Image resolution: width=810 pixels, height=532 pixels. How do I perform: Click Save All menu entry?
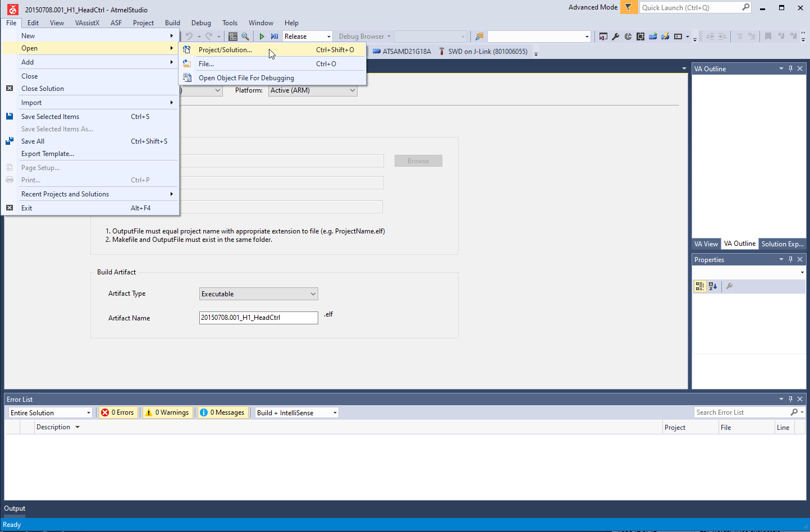[x=90, y=141]
